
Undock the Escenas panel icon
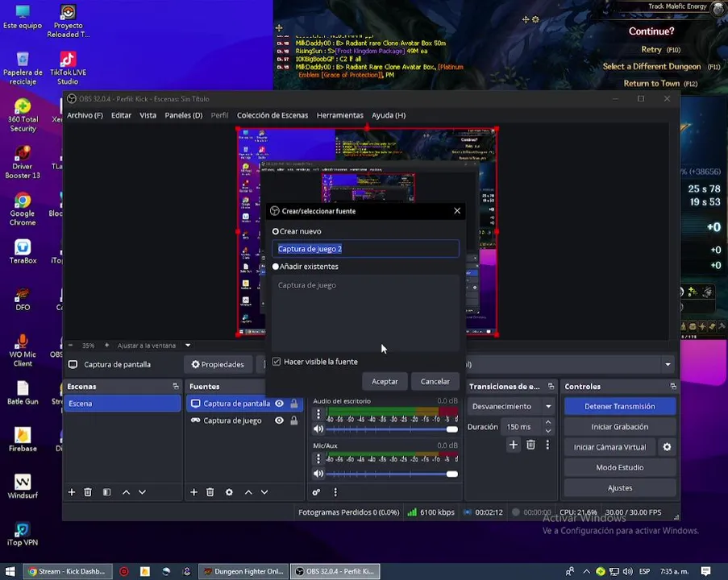coord(176,386)
